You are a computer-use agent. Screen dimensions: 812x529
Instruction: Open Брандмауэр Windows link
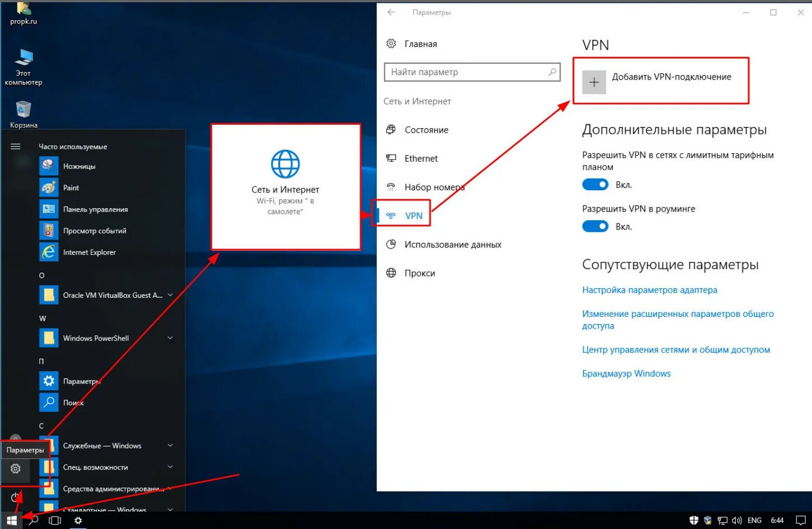[x=626, y=373]
